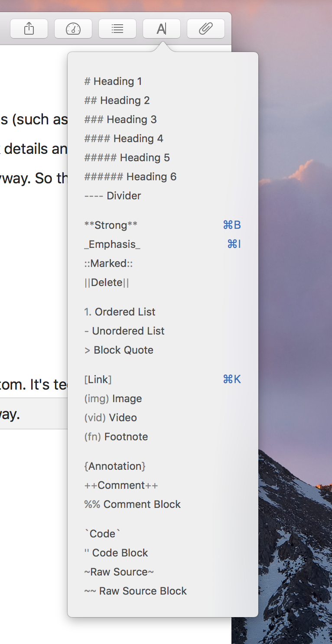Screen dimensions: 332x644
Task: Apply Strong bold formatting
Action: [163, 225]
